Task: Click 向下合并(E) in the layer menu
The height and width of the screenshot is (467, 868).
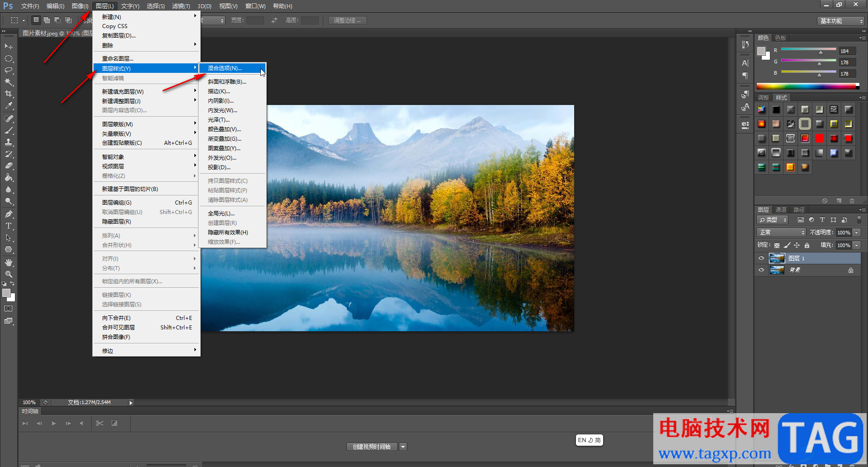Action: pos(146,318)
